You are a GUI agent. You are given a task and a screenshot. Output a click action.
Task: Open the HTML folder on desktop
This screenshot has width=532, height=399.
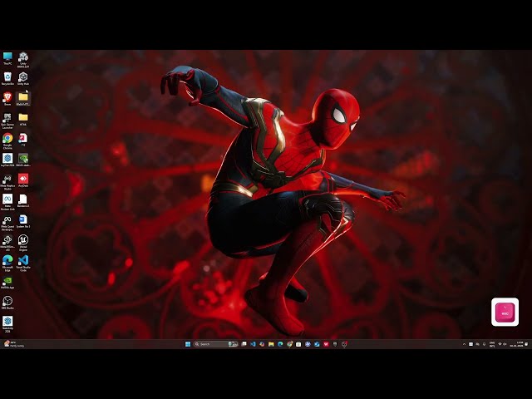point(23,120)
